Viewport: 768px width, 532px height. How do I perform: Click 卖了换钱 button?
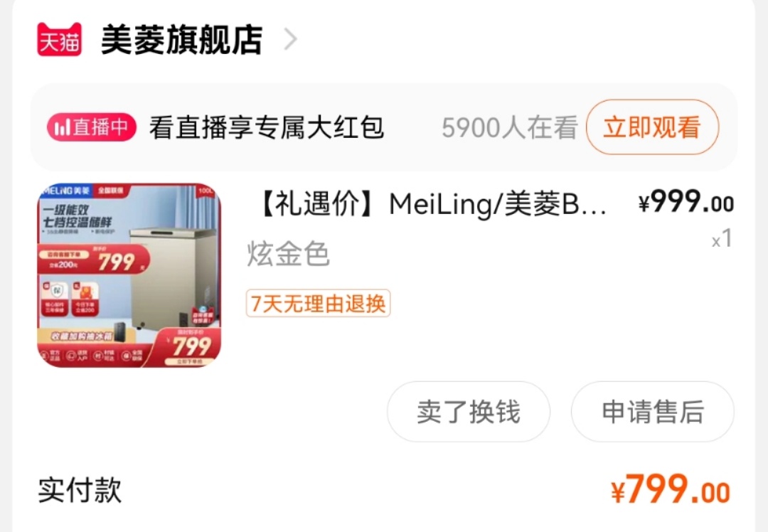[468, 412]
